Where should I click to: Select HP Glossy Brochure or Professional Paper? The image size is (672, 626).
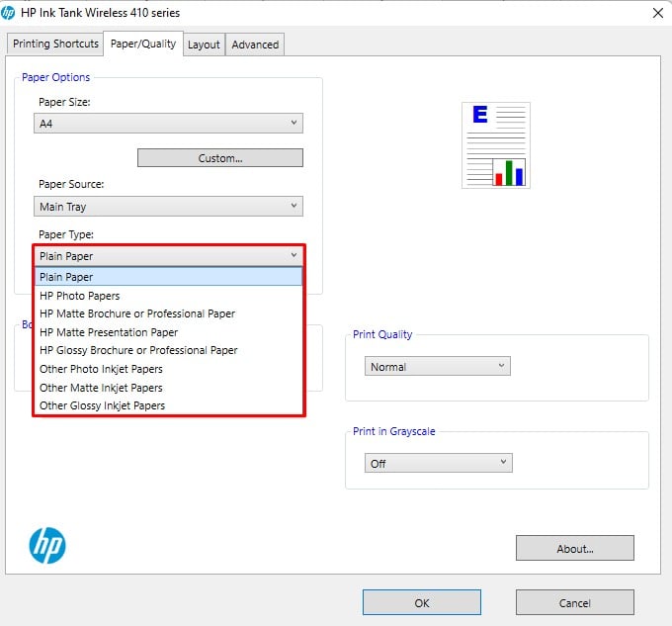click(x=168, y=350)
